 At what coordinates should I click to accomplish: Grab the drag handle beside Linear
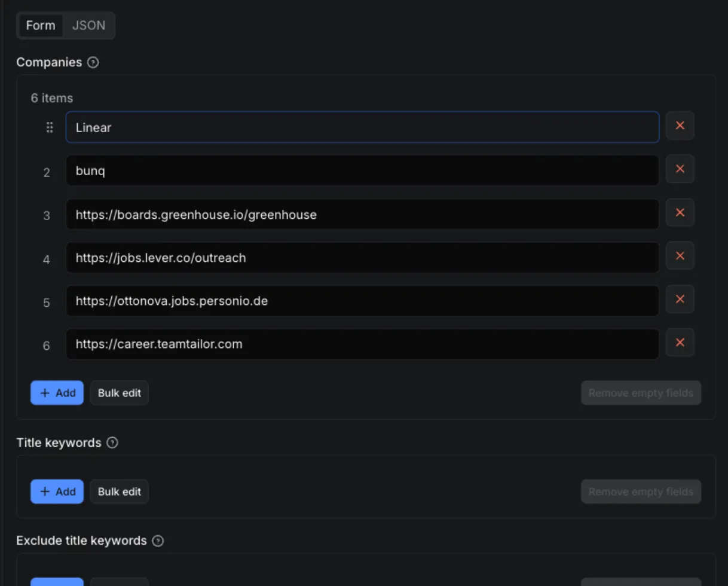click(x=50, y=127)
